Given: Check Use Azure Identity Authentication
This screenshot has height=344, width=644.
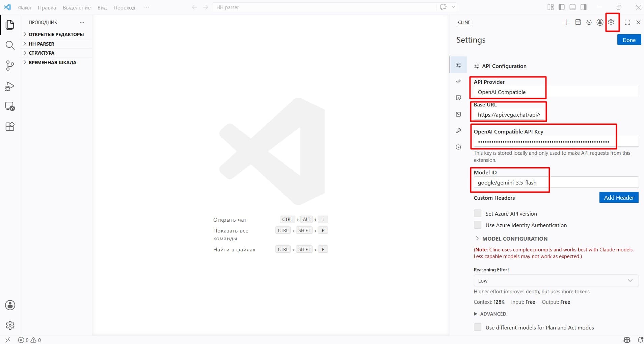Looking at the screenshot, I should 478,225.
